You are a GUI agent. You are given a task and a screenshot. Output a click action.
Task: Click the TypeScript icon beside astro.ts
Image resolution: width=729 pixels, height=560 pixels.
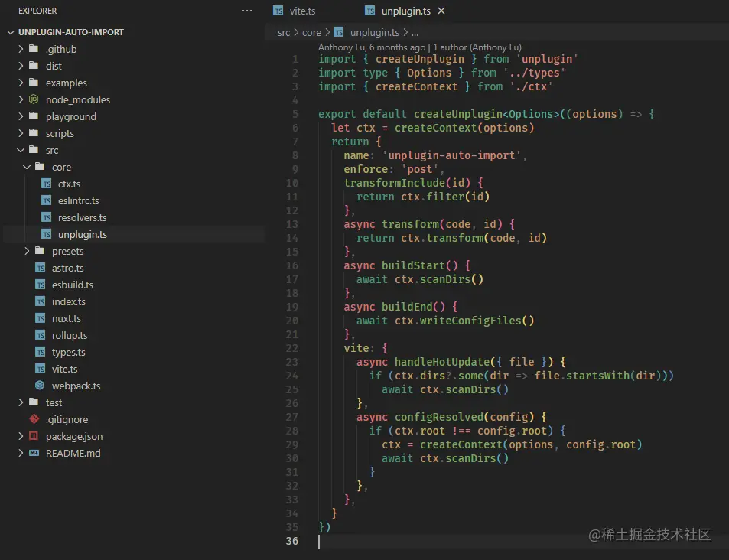41,268
